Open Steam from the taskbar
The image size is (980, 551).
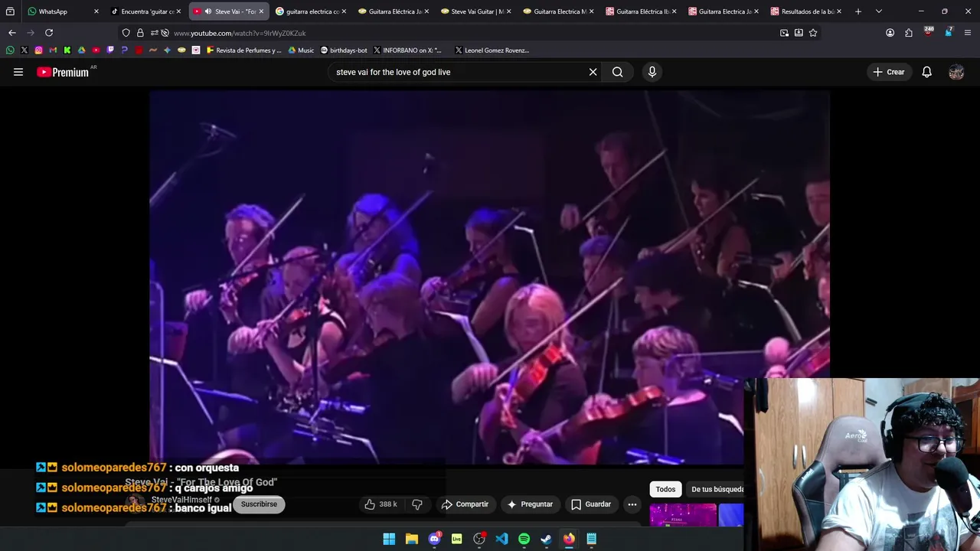point(546,539)
